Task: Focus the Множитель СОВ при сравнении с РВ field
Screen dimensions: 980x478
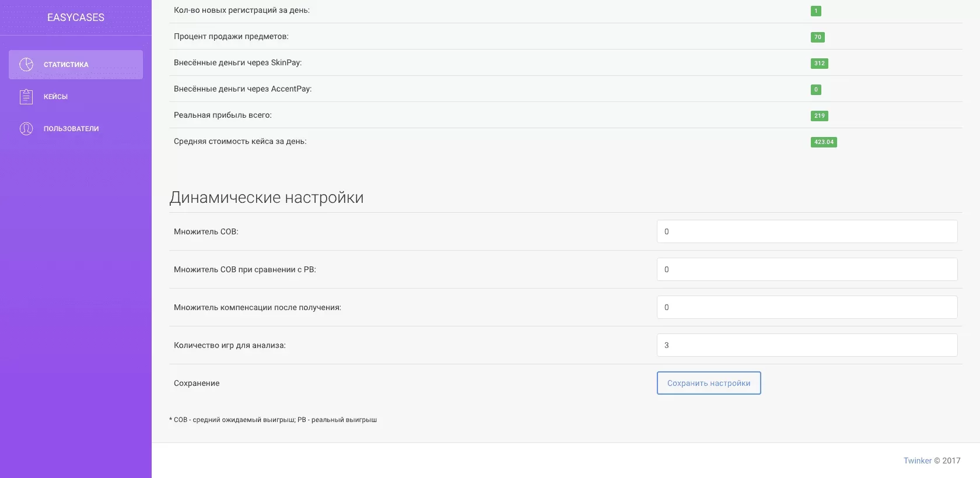Action: click(x=807, y=269)
